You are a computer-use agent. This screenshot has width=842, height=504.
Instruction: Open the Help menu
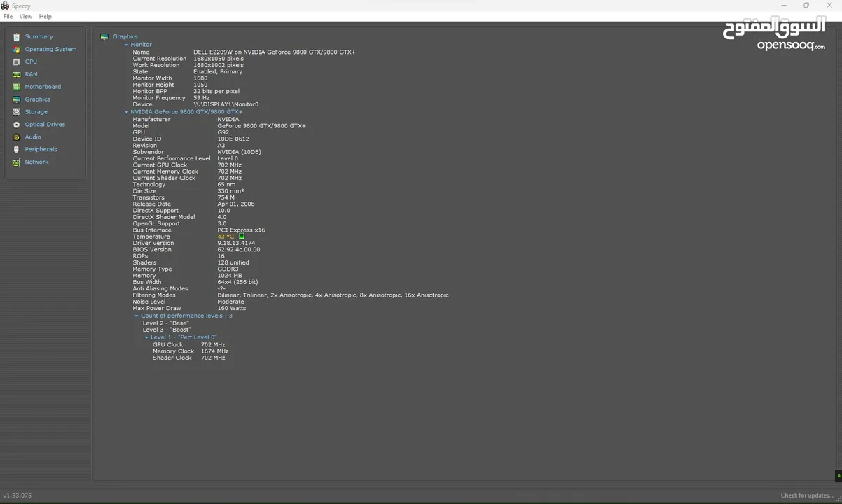click(45, 16)
